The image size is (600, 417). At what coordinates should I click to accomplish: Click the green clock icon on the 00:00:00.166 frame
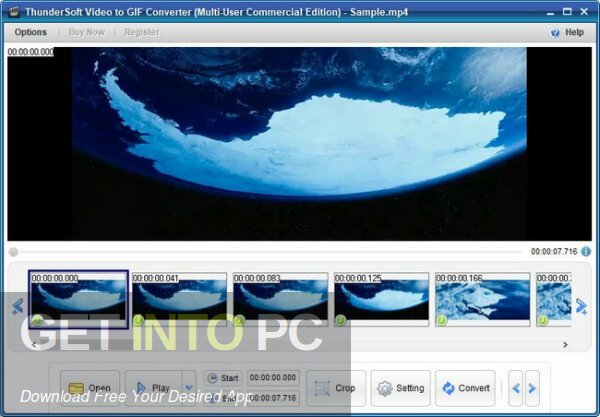coord(441,320)
